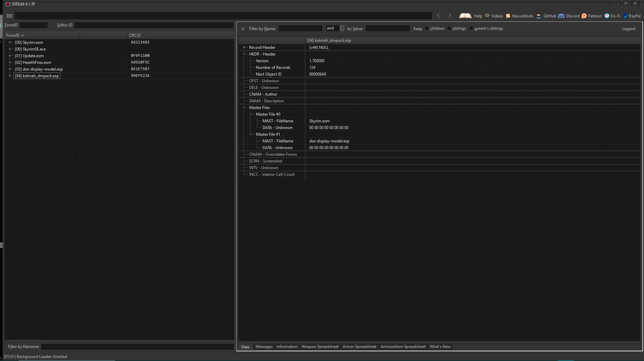644x361 pixels.
Task: Click the [04] kalmah_dmpack.esp column header
Action: point(473,40)
